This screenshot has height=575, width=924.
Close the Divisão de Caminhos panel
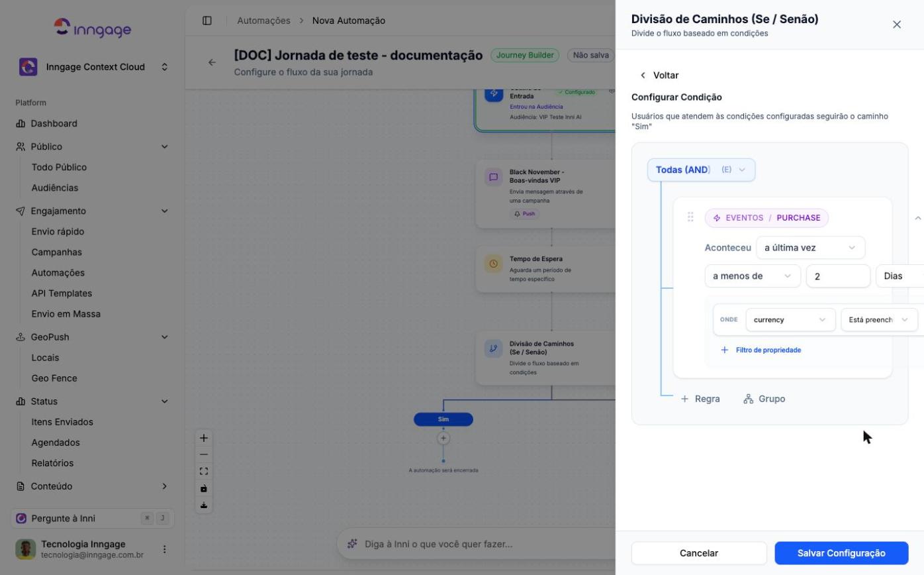click(x=897, y=25)
